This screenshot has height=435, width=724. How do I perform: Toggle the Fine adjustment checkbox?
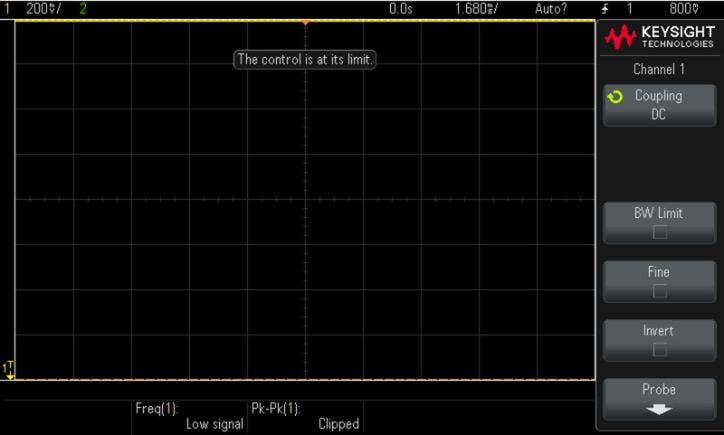point(658,291)
